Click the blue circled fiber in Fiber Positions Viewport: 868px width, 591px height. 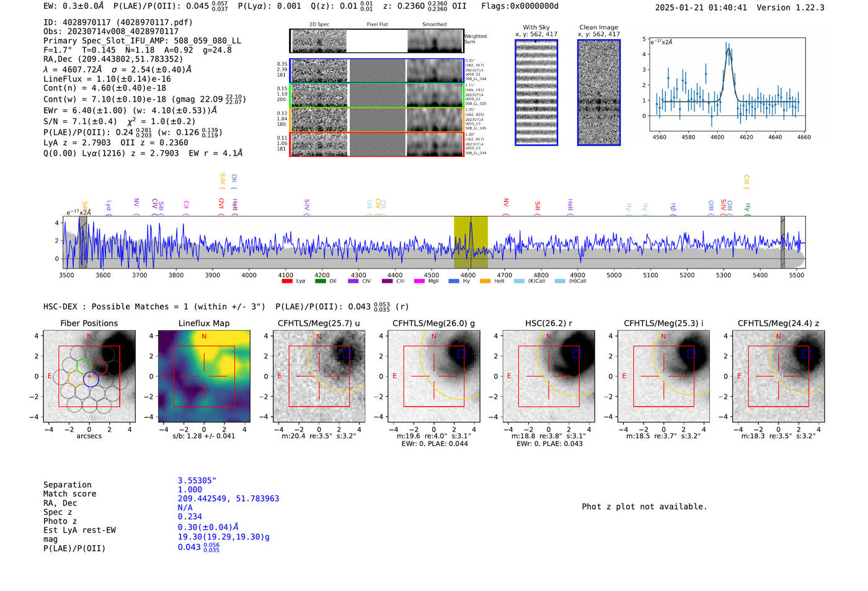91,380
